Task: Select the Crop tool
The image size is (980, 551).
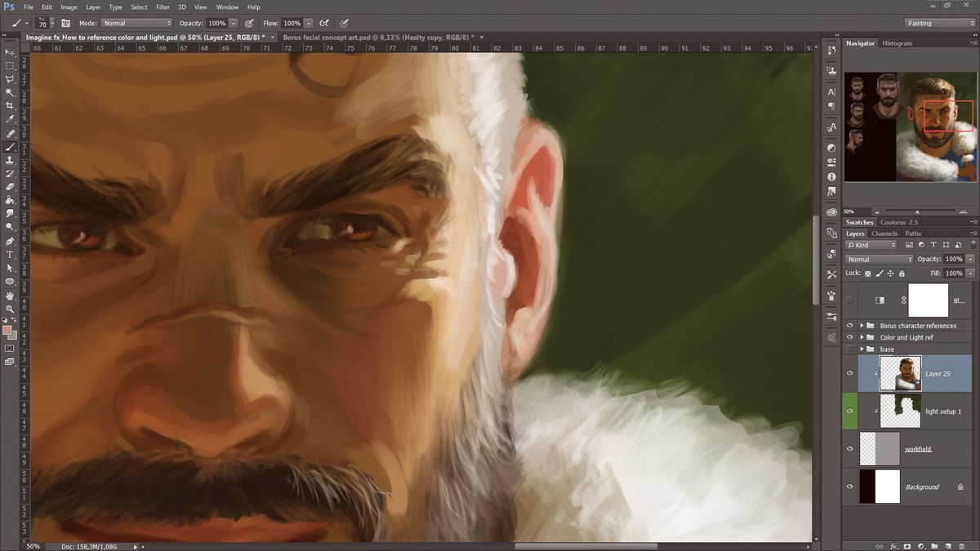Action: (11, 104)
